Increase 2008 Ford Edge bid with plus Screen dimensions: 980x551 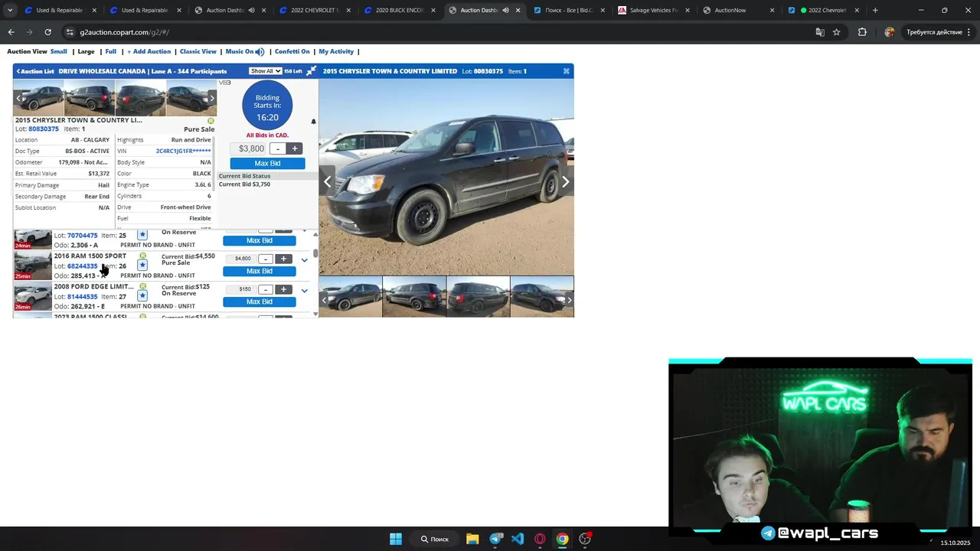tap(283, 289)
